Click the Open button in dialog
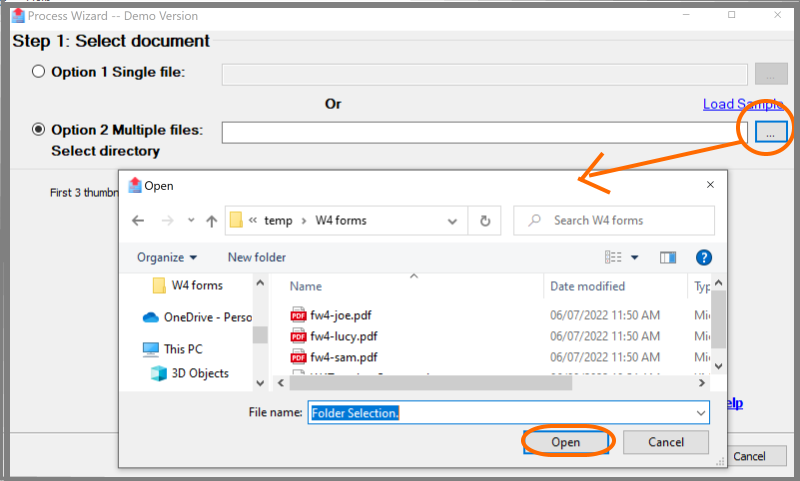 click(566, 442)
